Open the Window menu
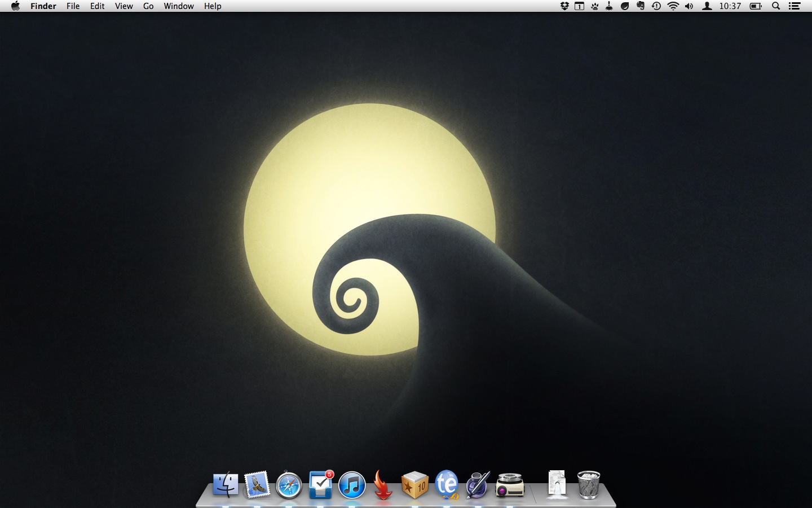The image size is (812, 508). (x=179, y=6)
